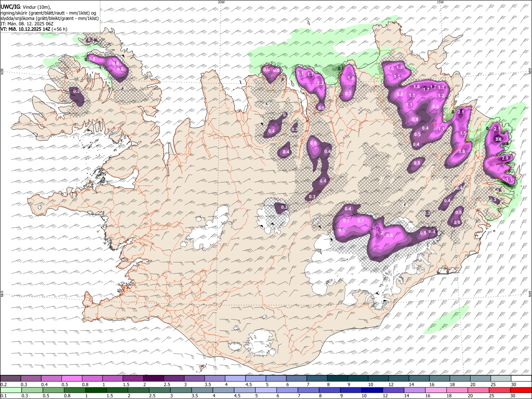Click the dark plum first swatch in snow scale
The width and height of the screenshot is (532, 399).
[x=10, y=378]
